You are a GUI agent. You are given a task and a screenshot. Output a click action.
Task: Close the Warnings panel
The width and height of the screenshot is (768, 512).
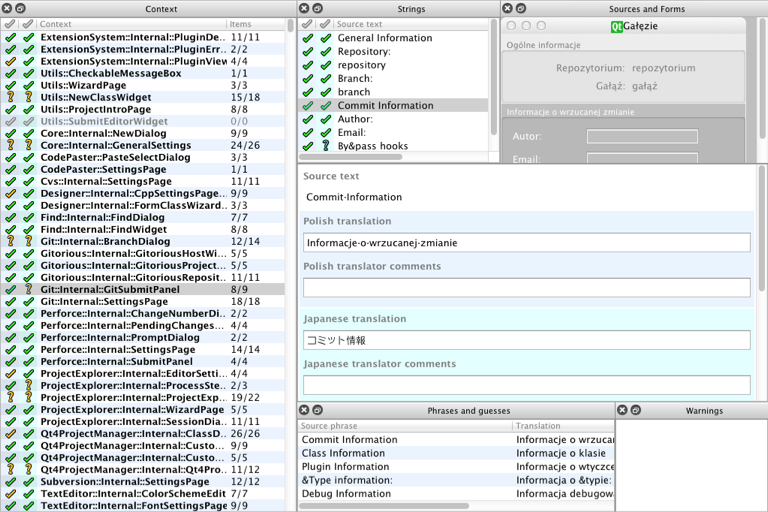(622, 410)
